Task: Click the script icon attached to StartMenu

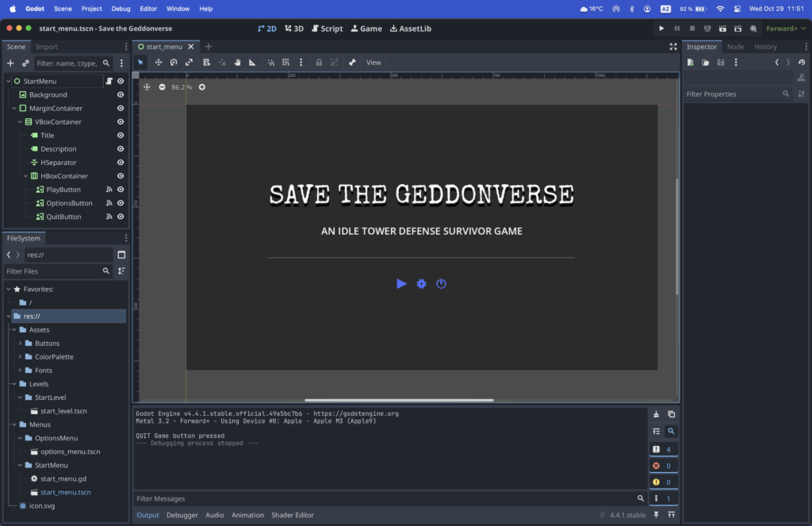Action: click(109, 81)
